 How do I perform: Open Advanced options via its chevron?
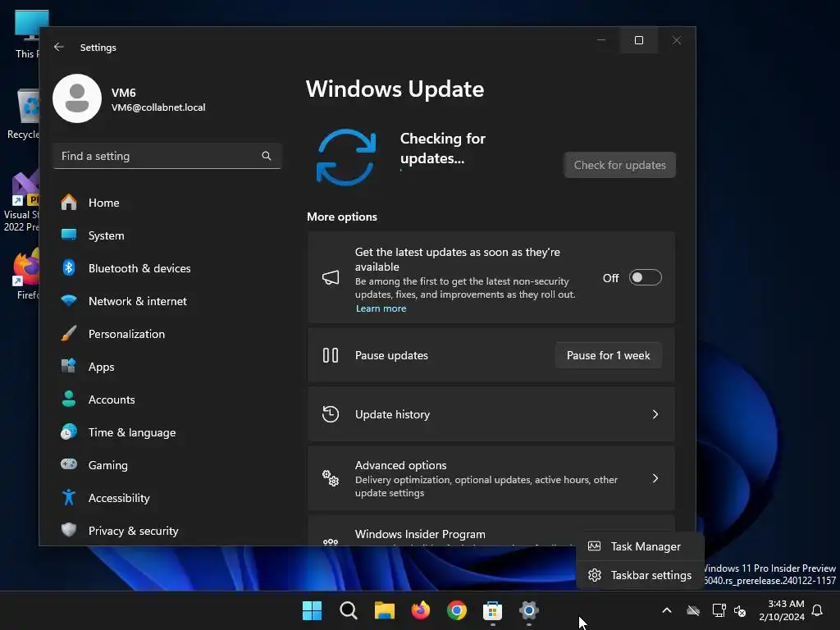(x=655, y=478)
